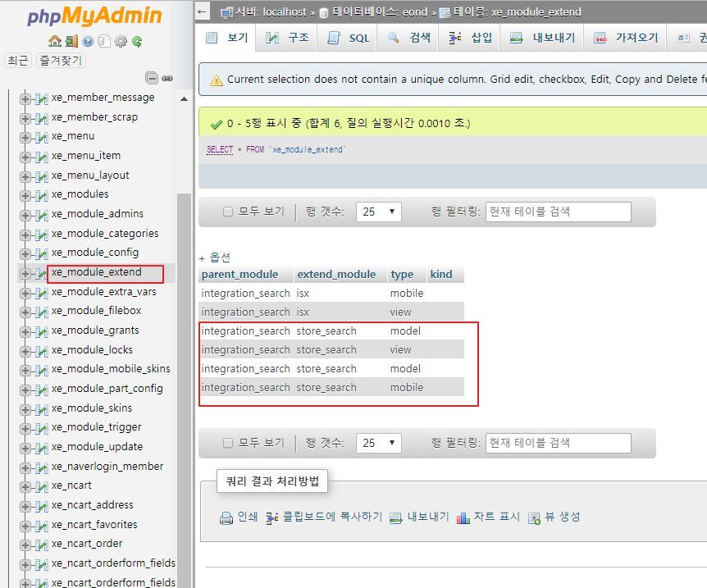The height and width of the screenshot is (588, 707).
Task: Click the table icon beside xe_menu
Action: pyautogui.click(x=42, y=137)
